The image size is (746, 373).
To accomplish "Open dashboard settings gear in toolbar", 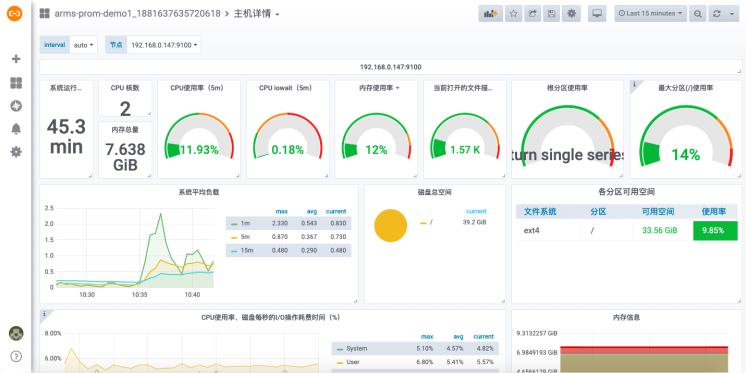I will coord(571,14).
